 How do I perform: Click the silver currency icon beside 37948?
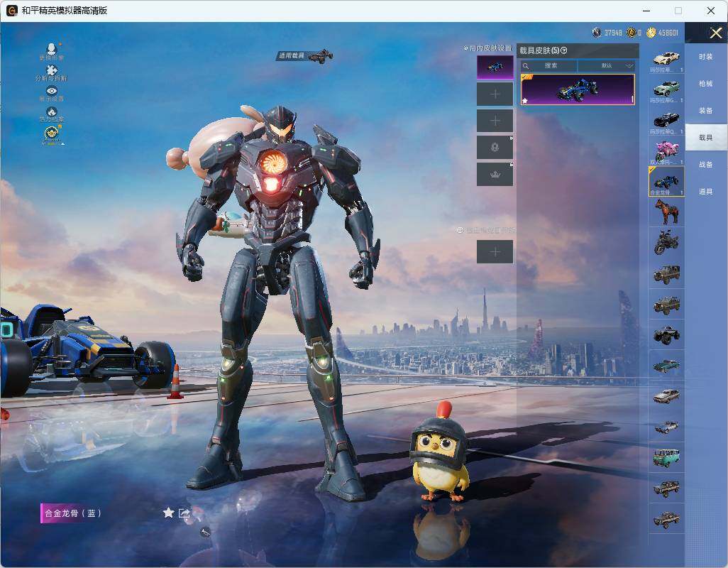click(597, 33)
